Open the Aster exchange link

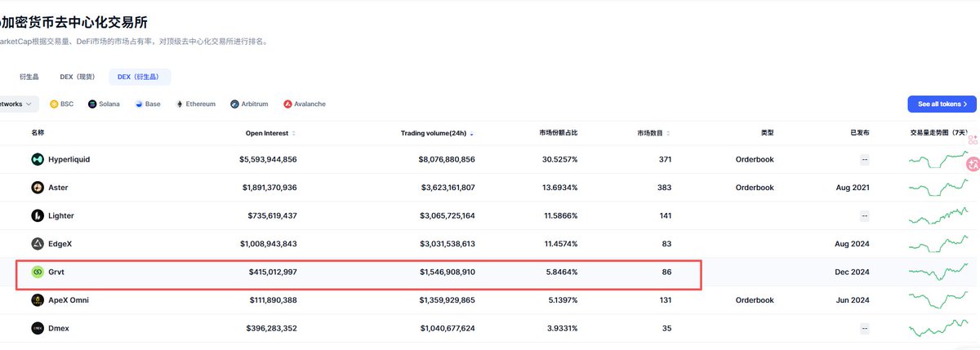(x=58, y=188)
